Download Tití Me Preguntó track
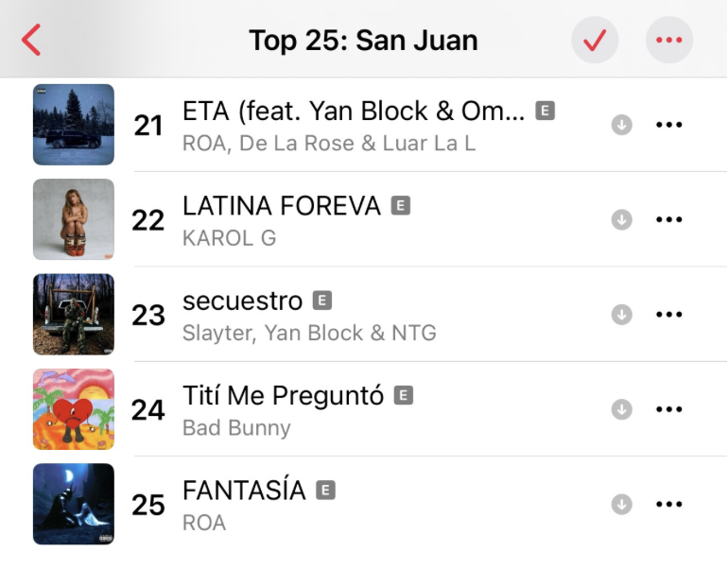This screenshot has width=728, height=569. (622, 409)
